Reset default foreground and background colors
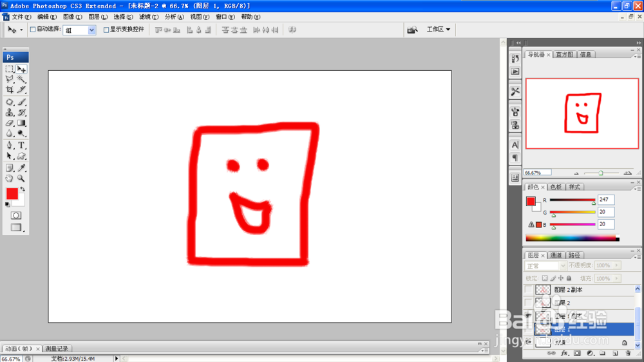This screenshot has width=644, height=362. [x=7, y=204]
